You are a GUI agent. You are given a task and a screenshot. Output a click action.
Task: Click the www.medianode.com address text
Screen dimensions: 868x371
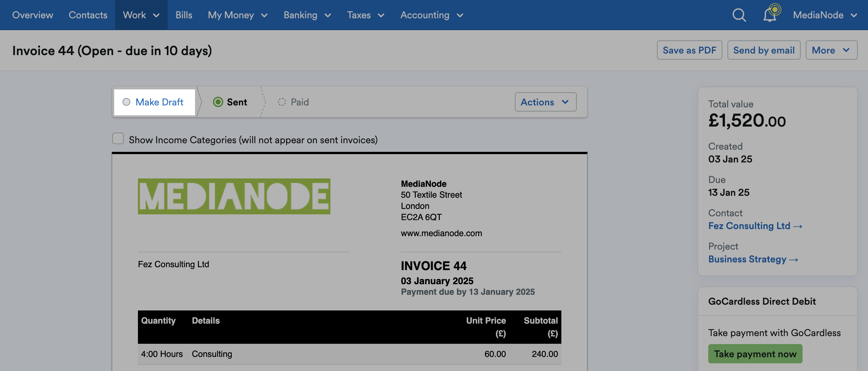[x=441, y=233]
